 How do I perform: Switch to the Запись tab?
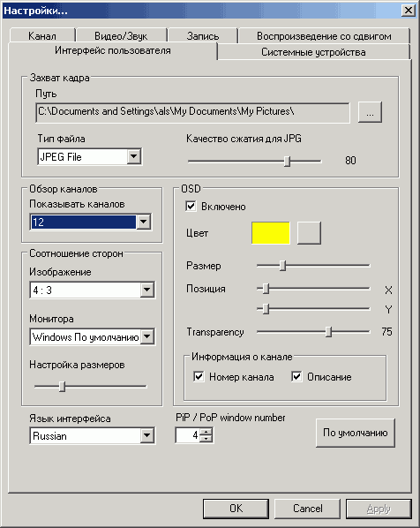click(203, 35)
